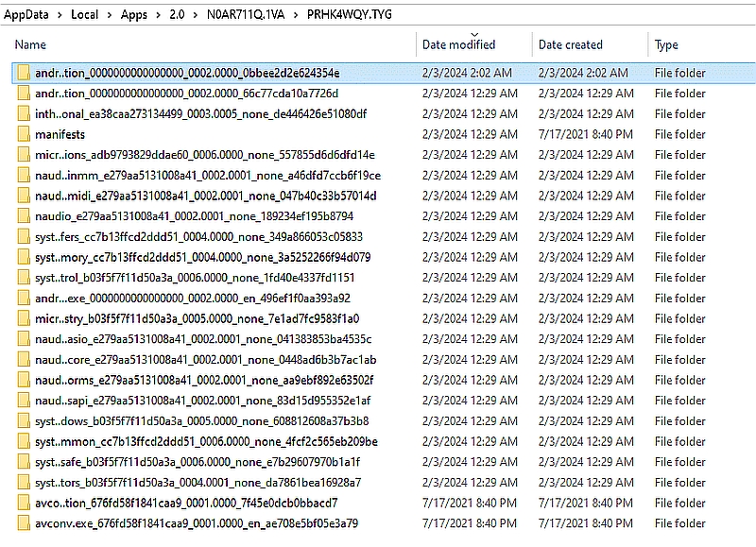The height and width of the screenshot is (547, 756).
Task: Click folder icon for syst..fers_cc7b13ffcd2ddd51 folder
Action: 23,236
